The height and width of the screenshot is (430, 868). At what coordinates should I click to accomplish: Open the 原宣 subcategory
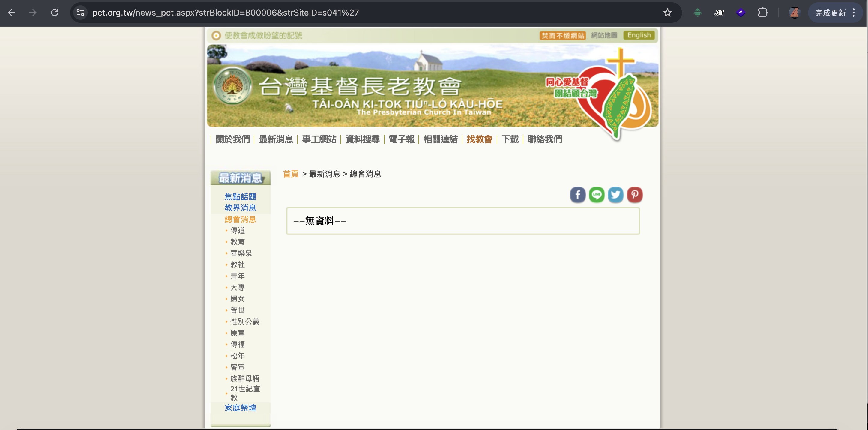(x=238, y=333)
